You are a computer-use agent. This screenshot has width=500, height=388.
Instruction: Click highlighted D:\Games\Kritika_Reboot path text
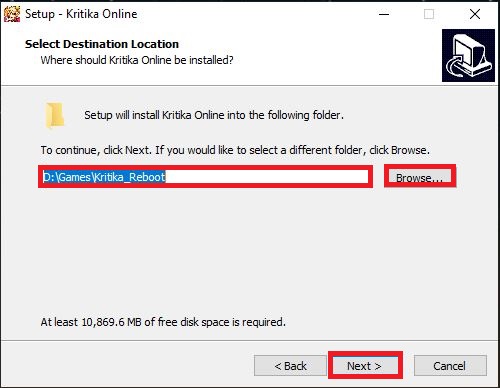104,177
